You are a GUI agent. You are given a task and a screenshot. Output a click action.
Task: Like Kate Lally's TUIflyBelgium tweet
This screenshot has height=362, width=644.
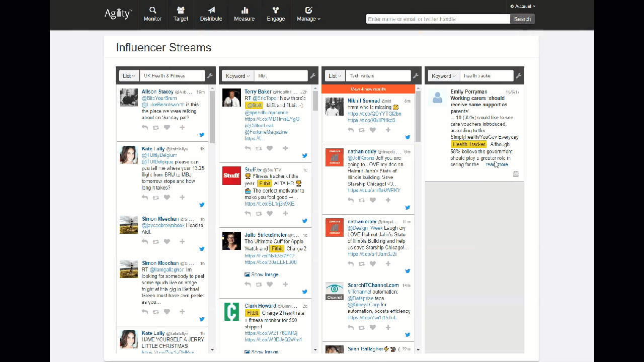[167, 198]
